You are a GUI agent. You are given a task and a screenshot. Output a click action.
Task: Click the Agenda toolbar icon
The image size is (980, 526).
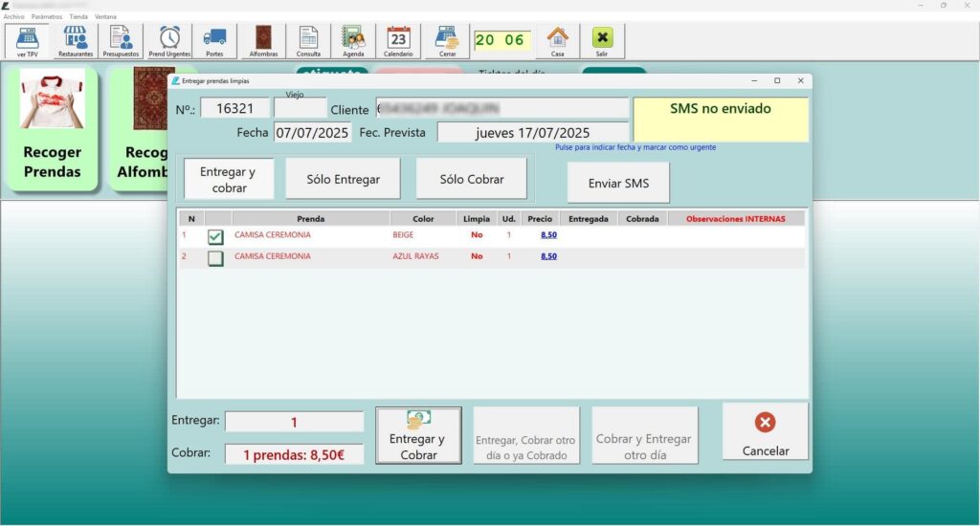coord(354,41)
